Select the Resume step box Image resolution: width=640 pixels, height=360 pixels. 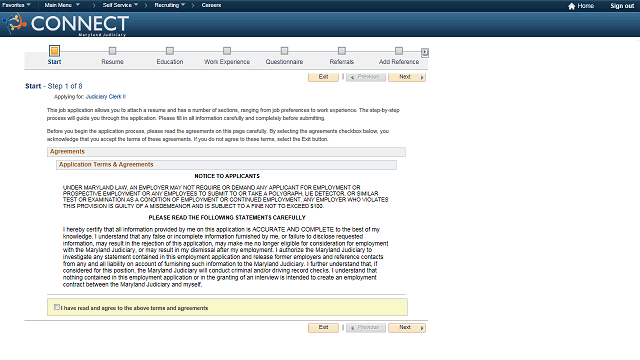(x=112, y=51)
